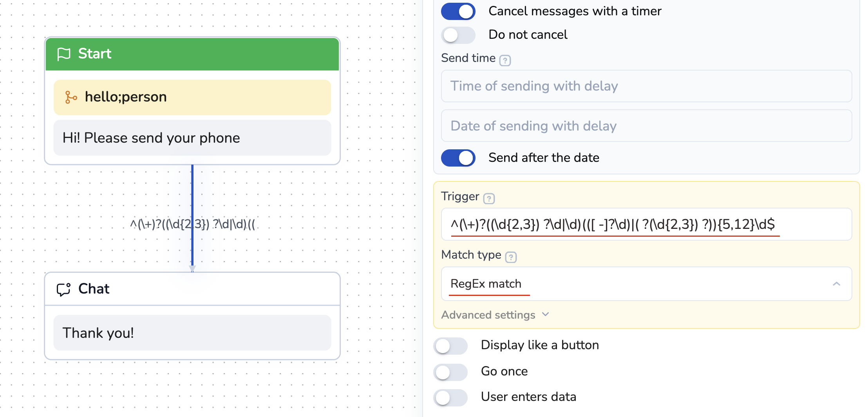This screenshot has width=868, height=417.
Task: Click the Match type dropdown chevron
Action: pos(836,284)
